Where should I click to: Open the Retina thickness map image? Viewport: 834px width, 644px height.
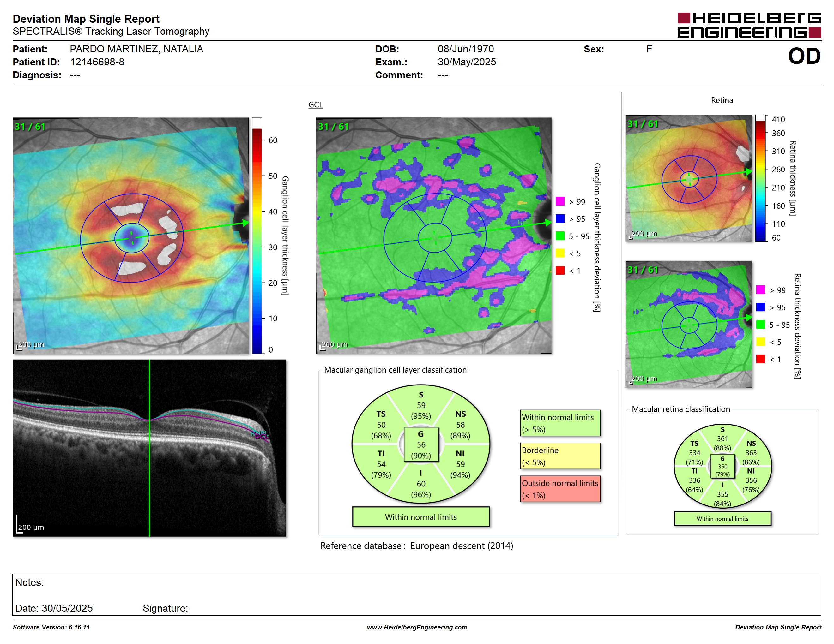689,178
